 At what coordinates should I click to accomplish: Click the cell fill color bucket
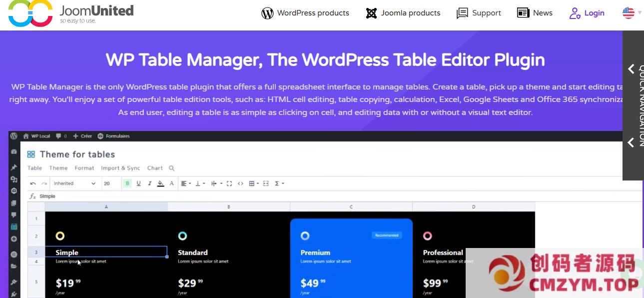(160, 183)
